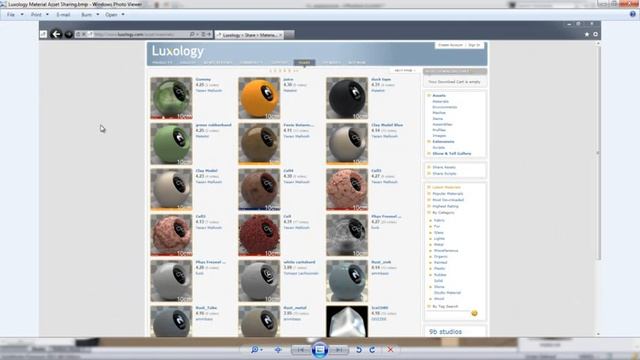Expand the Fabric category arrow
This screenshot has width=640, height=360.
[431, 220]
